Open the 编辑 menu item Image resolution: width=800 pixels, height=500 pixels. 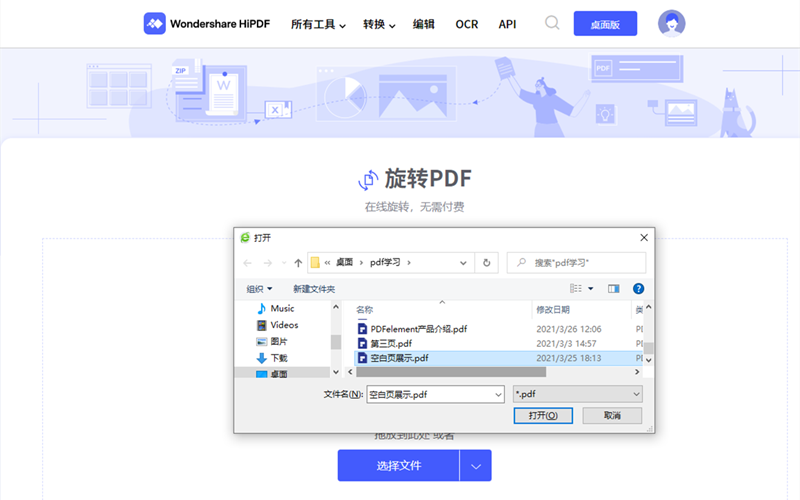click(x=424, y=24)
